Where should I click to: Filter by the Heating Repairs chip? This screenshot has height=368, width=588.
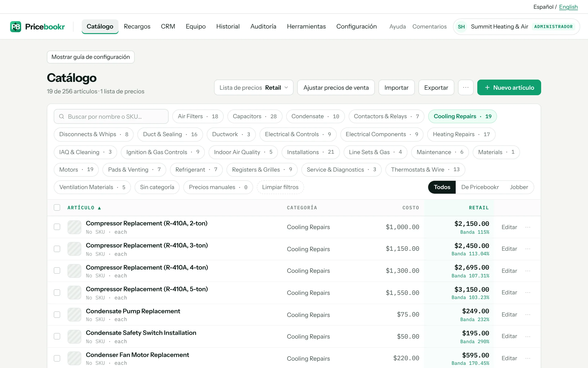click(461, 134)
